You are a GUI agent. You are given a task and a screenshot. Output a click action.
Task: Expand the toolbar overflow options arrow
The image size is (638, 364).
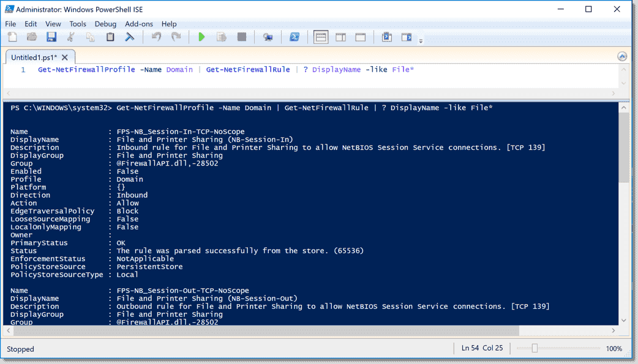tap(421, 41)
